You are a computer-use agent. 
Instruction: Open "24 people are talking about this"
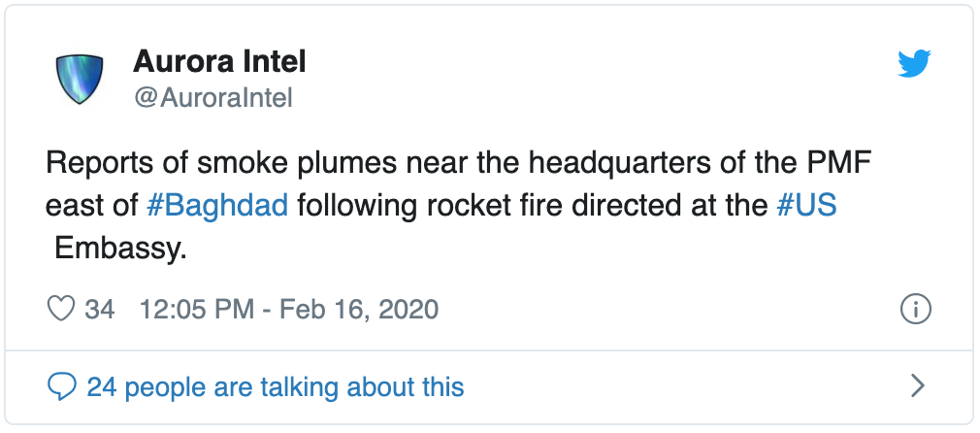275,387
